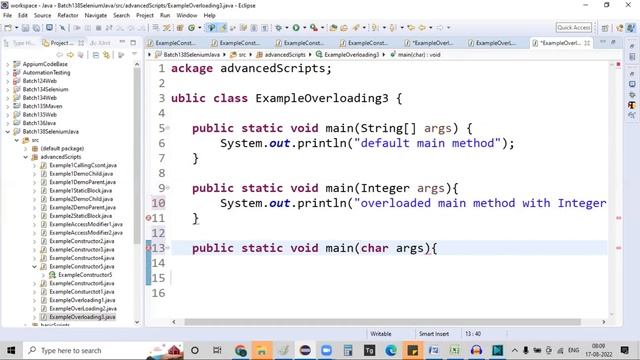Image resolution: width=640 pixels, height=360 pixels.
Task: Open Task View in the taskbar
Action: click(217, 351)
